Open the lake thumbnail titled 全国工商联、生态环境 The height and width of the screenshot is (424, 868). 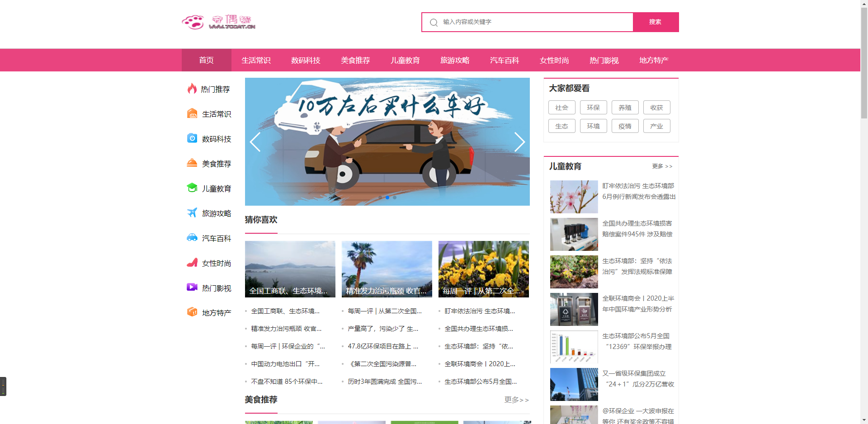290,269
